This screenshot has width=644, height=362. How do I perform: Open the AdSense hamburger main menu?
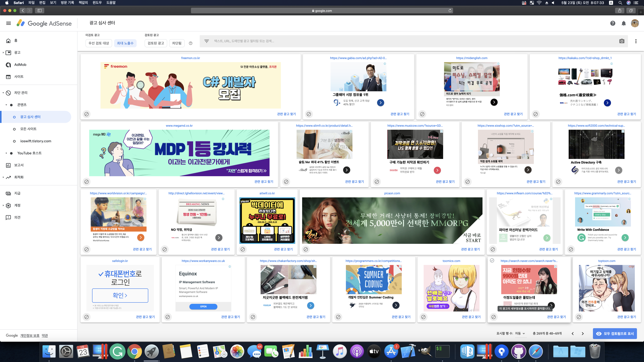coord(9,23)
